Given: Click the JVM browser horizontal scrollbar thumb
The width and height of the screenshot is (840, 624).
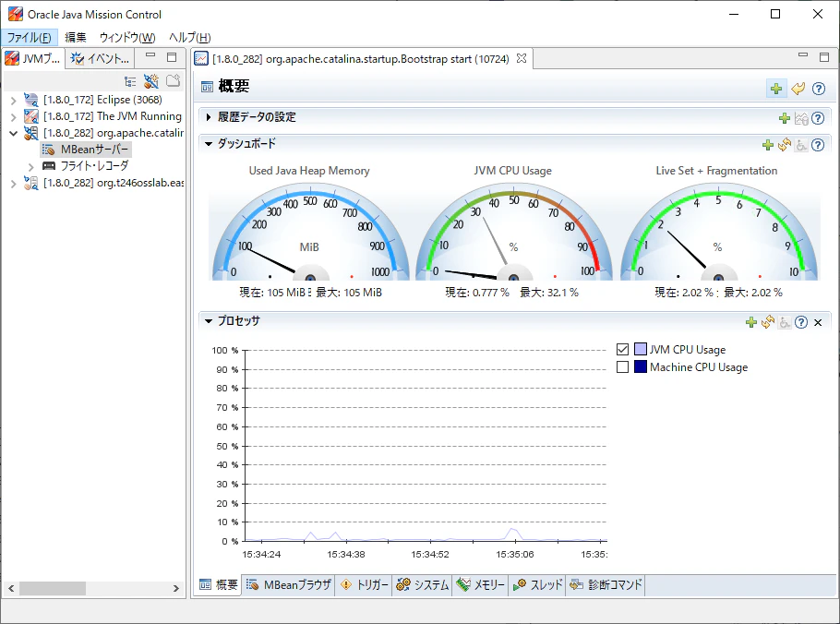Looking at the screenshot, I should click(x=53, y=589).
